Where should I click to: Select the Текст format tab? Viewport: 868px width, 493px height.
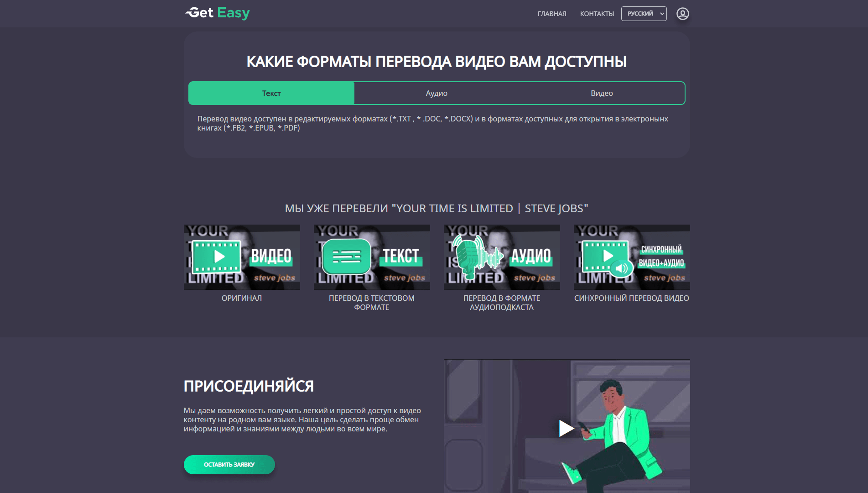pyautogui.click(x=271, y=93)
